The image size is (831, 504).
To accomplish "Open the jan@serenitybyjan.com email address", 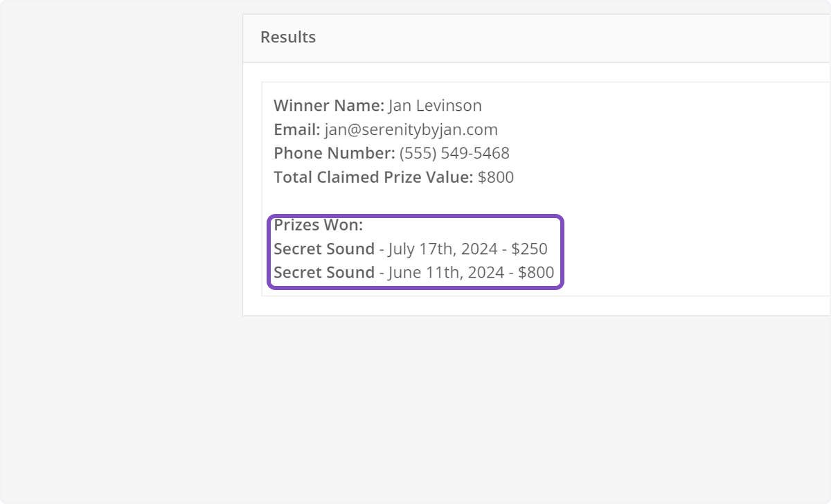I will [411, 130].
